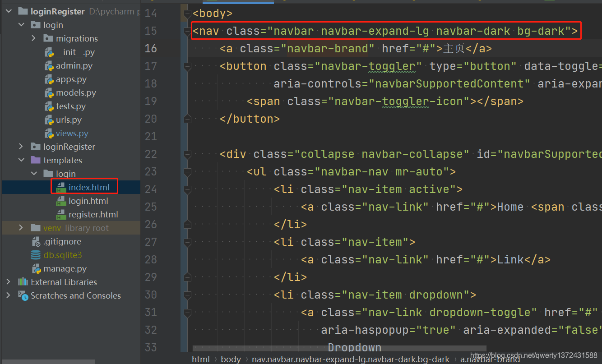Click the views.py file icon
602x364 pixels.
tap(49, 133)
